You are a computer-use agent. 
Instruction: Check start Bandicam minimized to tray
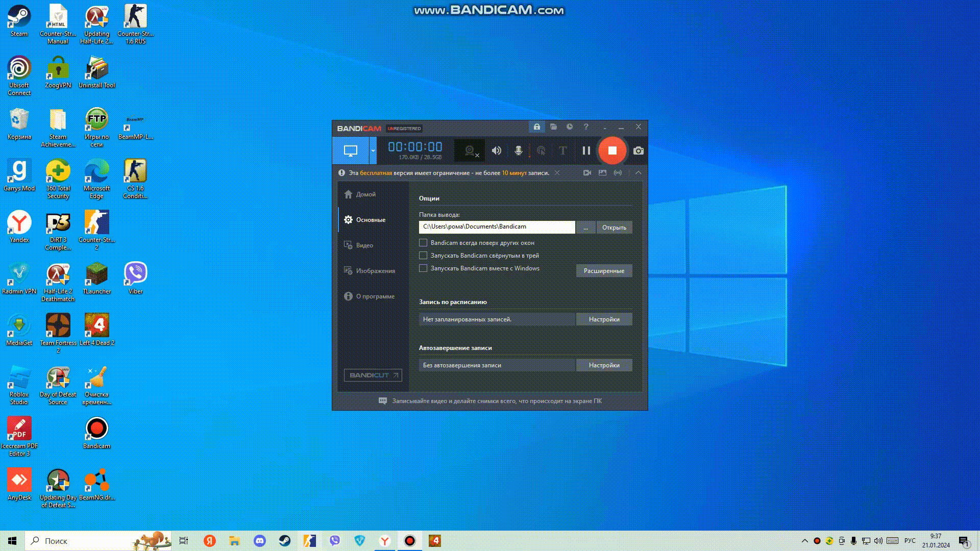pos(423,256)
